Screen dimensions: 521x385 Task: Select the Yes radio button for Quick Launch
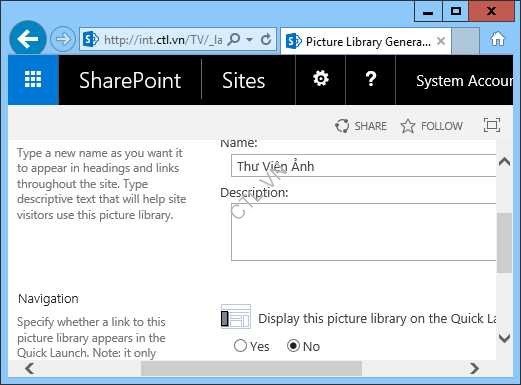tap(240, 346)
